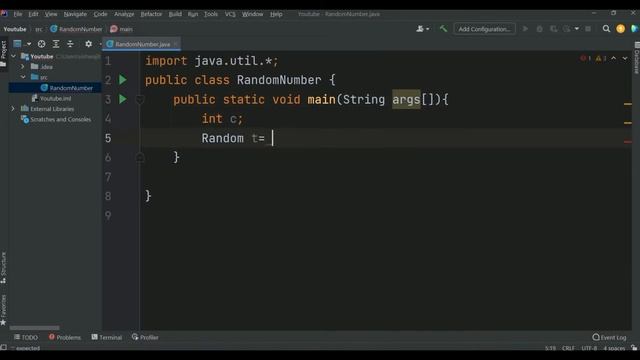Open the VCS menu
Screen dimensions: 640x360
[x=230, y=14]
